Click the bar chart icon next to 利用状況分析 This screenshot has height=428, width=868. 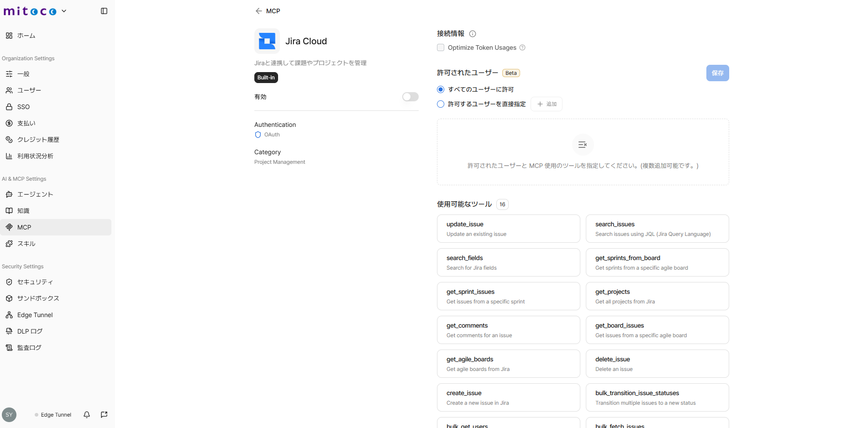(9, 156)
